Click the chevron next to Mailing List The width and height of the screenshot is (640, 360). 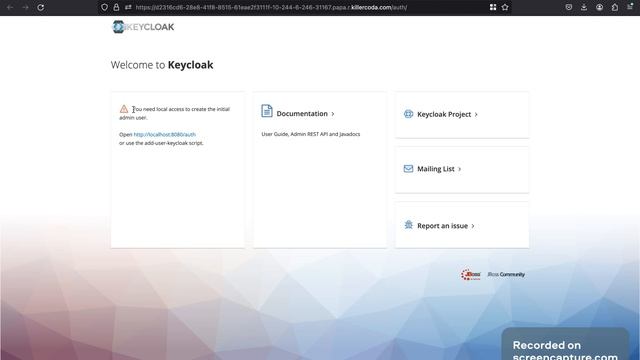coord(460,169)
